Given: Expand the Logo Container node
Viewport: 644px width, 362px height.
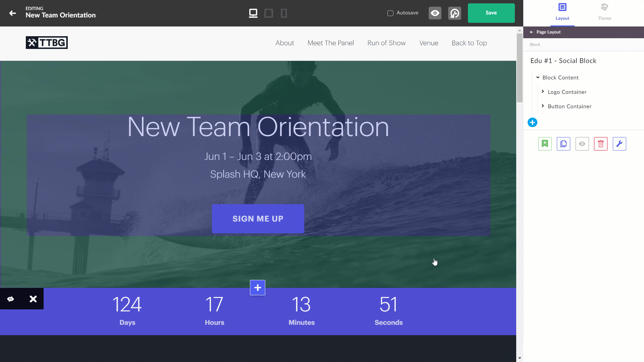Looking at the screenshot, I should click(x=543, y=92).
